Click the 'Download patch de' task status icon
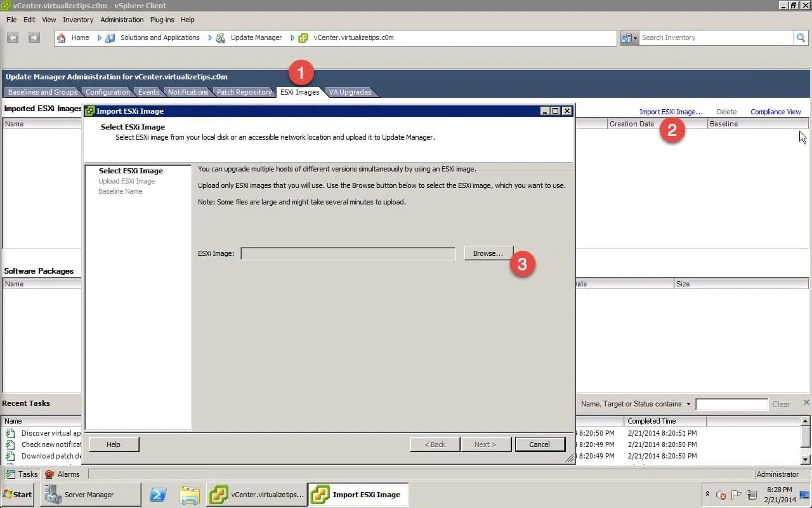The height and width of the screenshot is (508, 812). pos(10,456)
